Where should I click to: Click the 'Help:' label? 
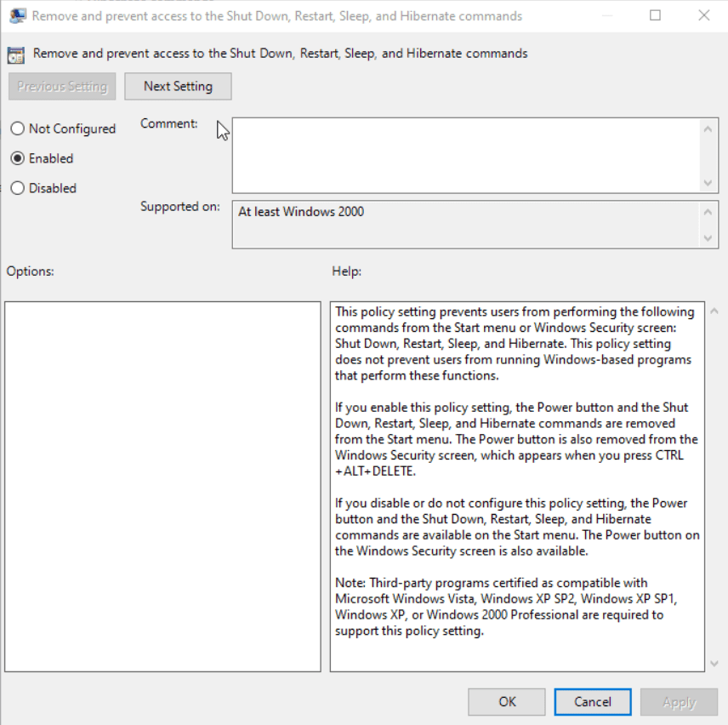346,271
